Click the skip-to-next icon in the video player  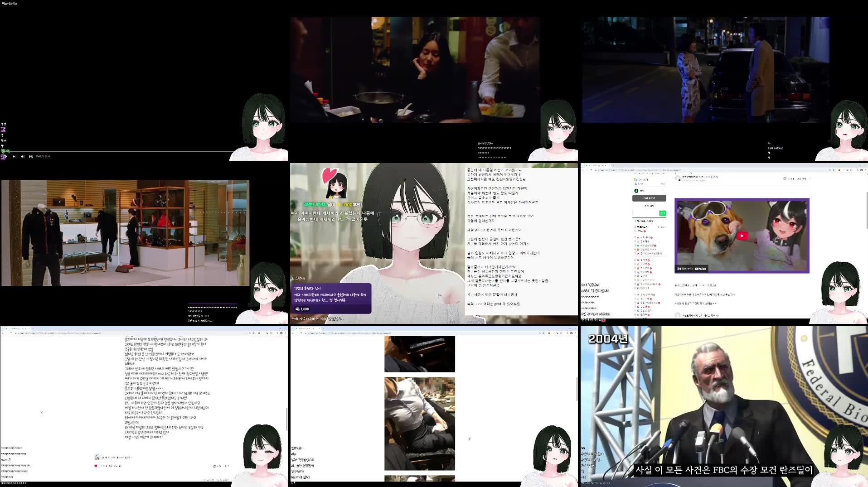click(14, 156)
